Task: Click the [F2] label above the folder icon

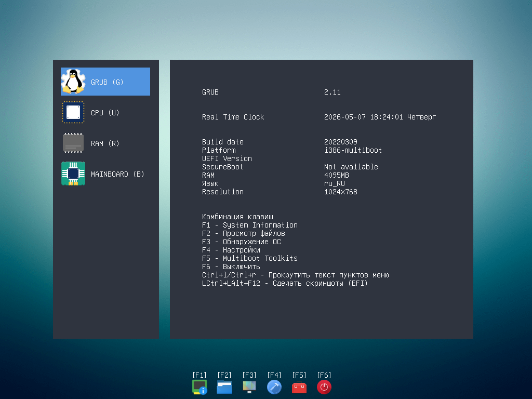Action: (x=224, y=375)
